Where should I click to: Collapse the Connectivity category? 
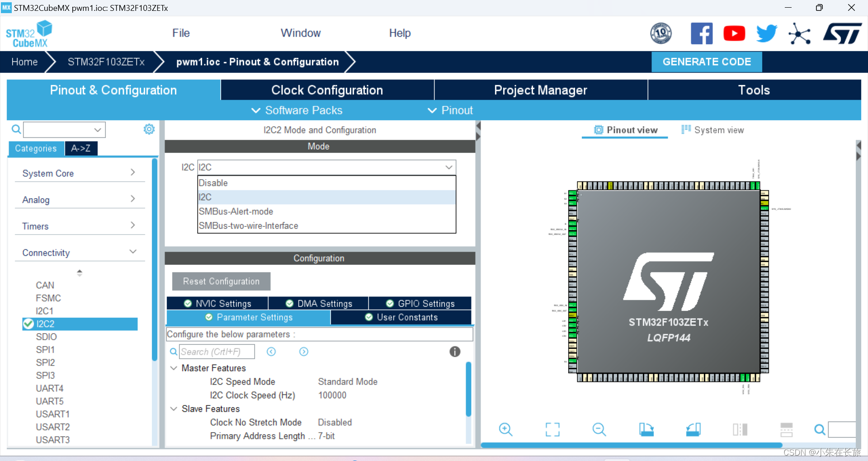[x=133, y=251]
